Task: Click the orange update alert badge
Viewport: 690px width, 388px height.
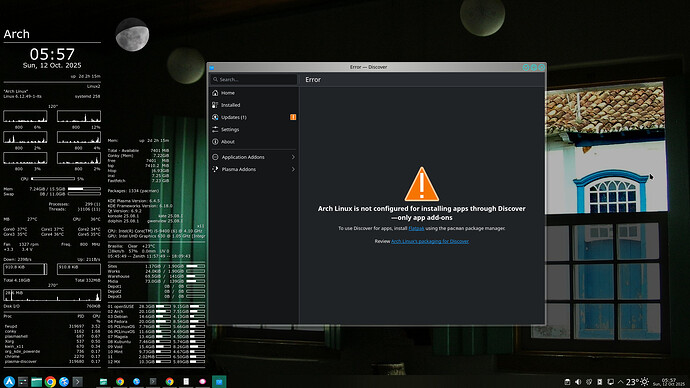Action: (x=293, y=117)
